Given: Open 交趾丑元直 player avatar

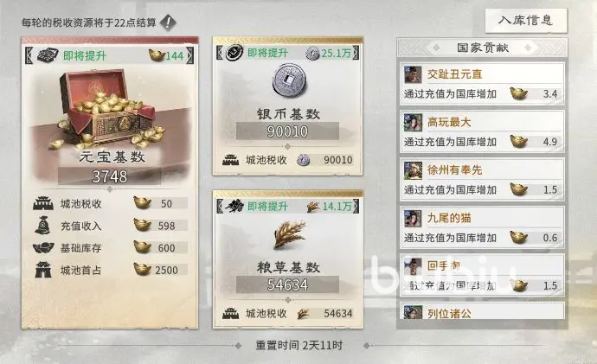Looking at the screenshot, I should click(x=413, y=74).
